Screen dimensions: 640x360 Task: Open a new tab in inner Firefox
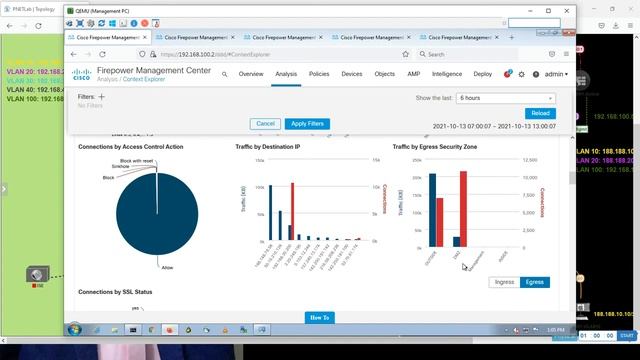pos(511,37)
